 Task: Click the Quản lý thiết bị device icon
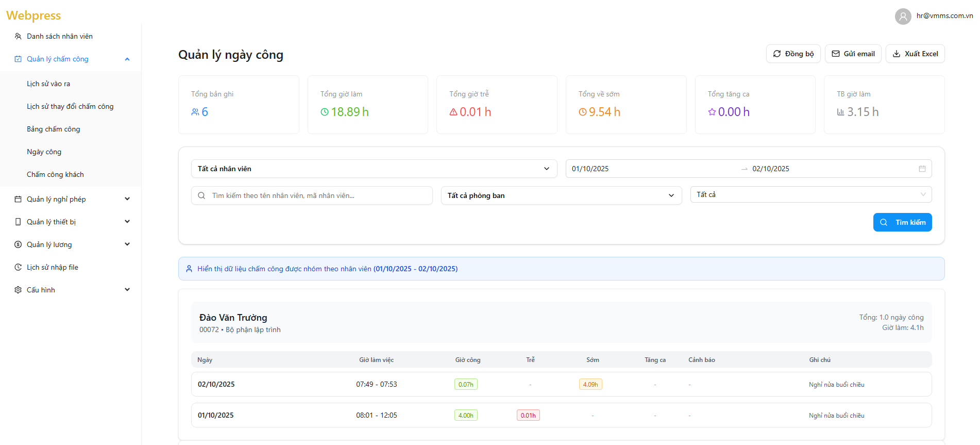pyautogui.click(x=18, y=222)
